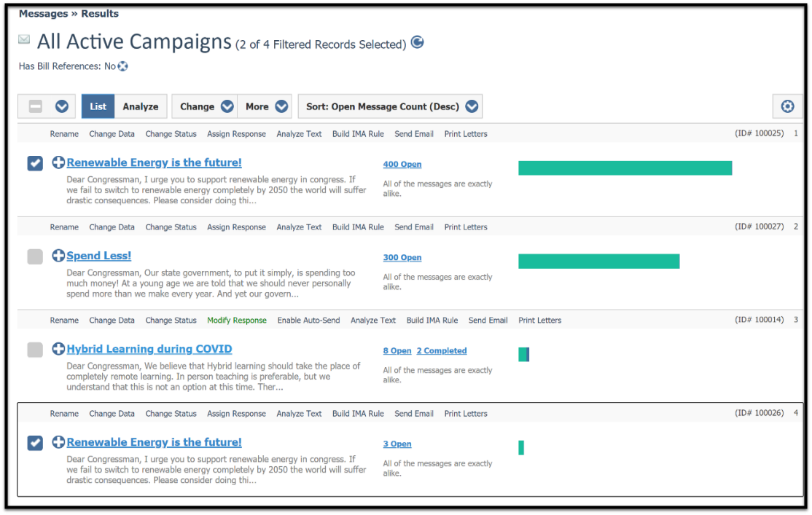Open the Sort: Open Message Count dropdown
812x515 pixels.
[391, 106]
